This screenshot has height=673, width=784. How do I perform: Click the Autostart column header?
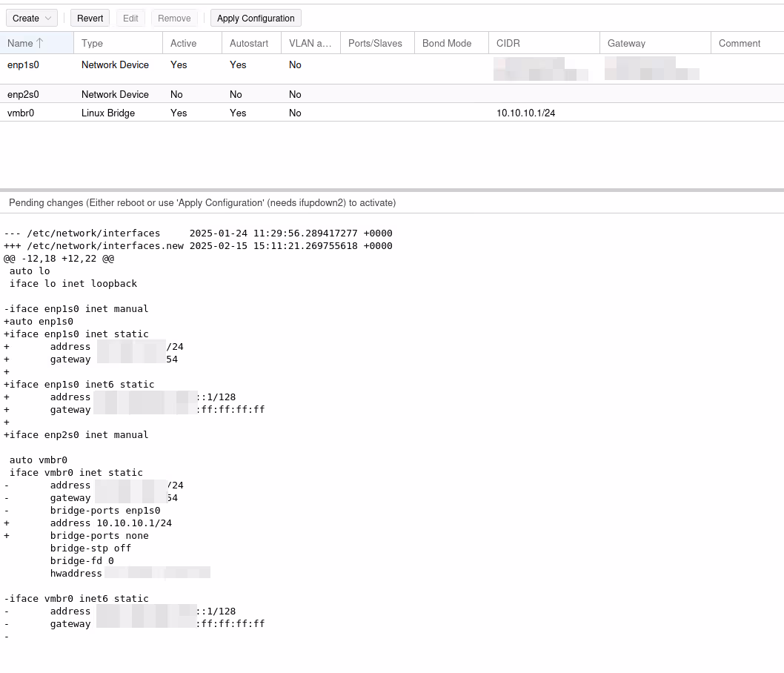click(250, 43)
